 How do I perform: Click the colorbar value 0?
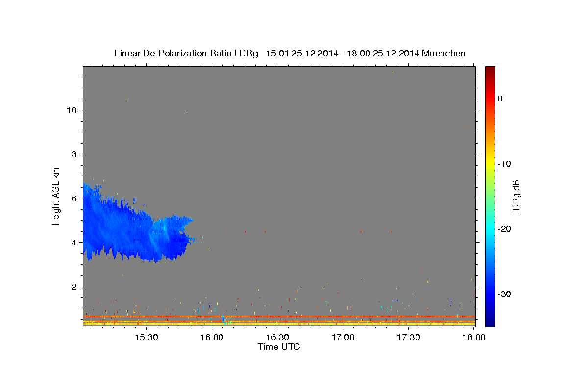click(x=500, y=98)
